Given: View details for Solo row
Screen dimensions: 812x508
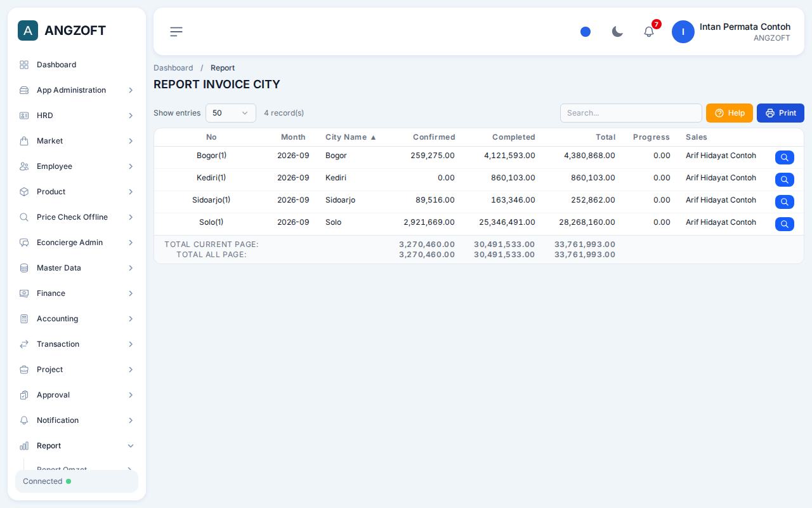Looking at the screenshot, I should point(785,224).
